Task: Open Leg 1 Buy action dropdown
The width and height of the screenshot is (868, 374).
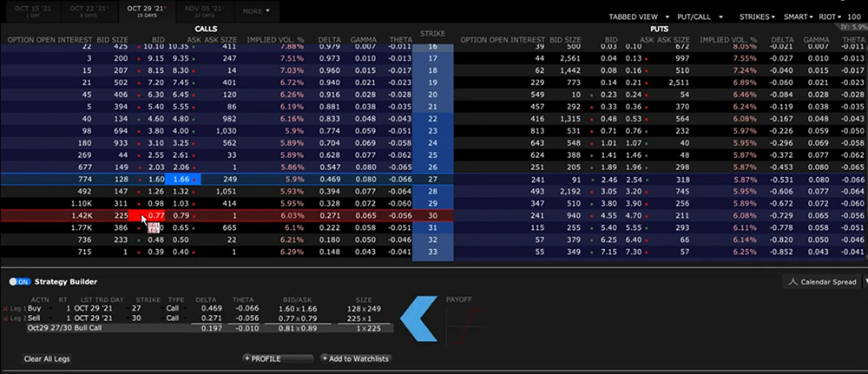Action: click(40, 309)
